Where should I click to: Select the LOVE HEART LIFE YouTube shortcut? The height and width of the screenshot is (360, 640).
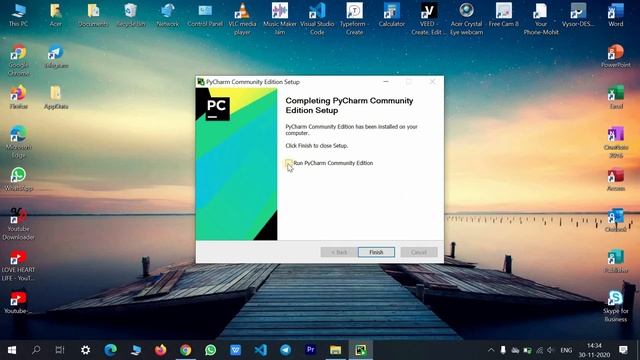[18, 265]
